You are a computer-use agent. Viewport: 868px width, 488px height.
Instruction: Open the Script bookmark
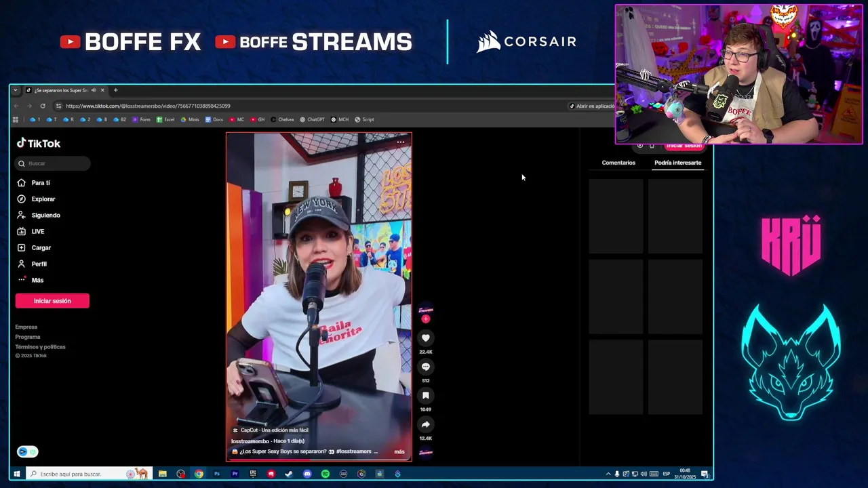(364, 119)
